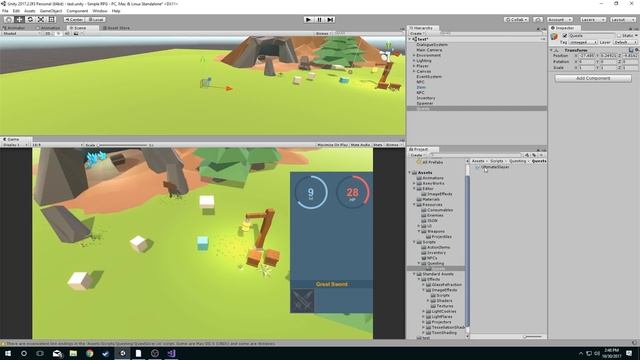Open the Layer dropdown in Inspector

[x=624, y=42]
